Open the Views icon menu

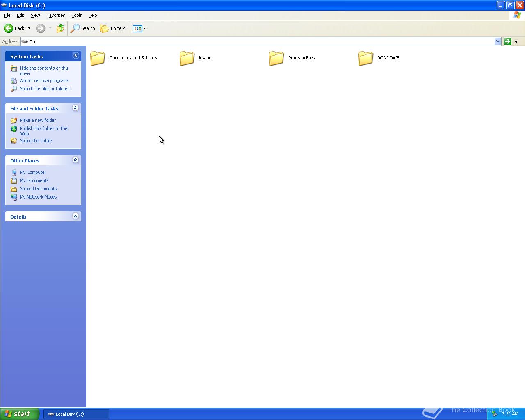pyautogui.click(x=139, y=28)
